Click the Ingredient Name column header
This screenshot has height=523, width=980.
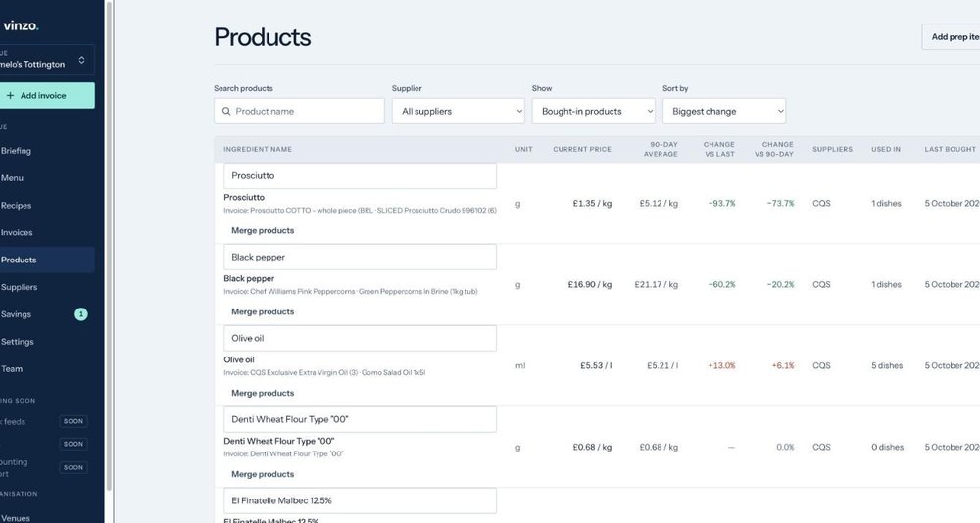coord(258,149)
